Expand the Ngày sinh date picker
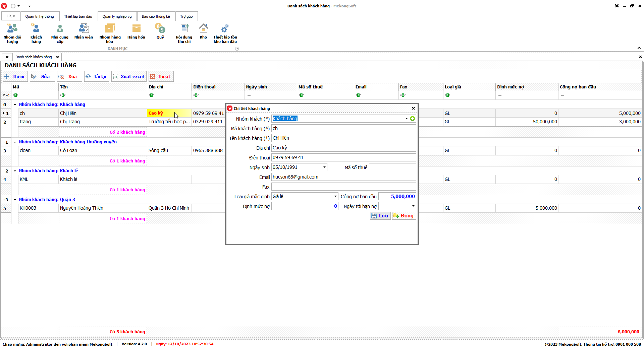The width and height of the screenshot is (644, 348). tap(324, 167)
